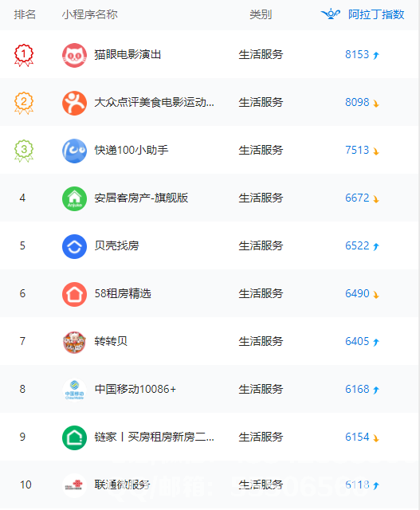
Task: Click the 安居客 green house icon
Action: (74, 198)
